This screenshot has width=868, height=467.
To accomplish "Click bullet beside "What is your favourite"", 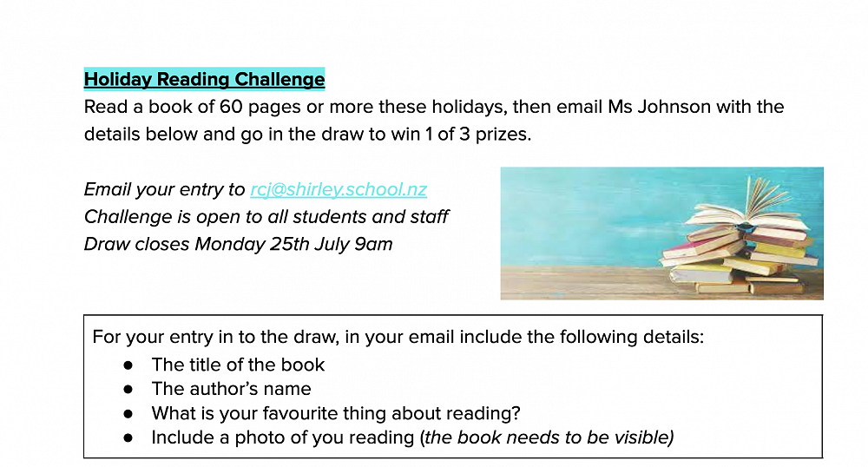I will 128,414.
